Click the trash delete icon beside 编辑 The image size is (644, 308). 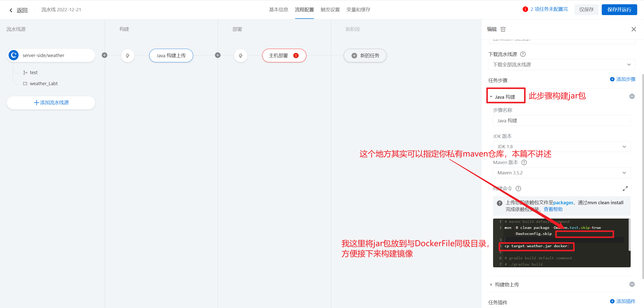coord(503,29)
